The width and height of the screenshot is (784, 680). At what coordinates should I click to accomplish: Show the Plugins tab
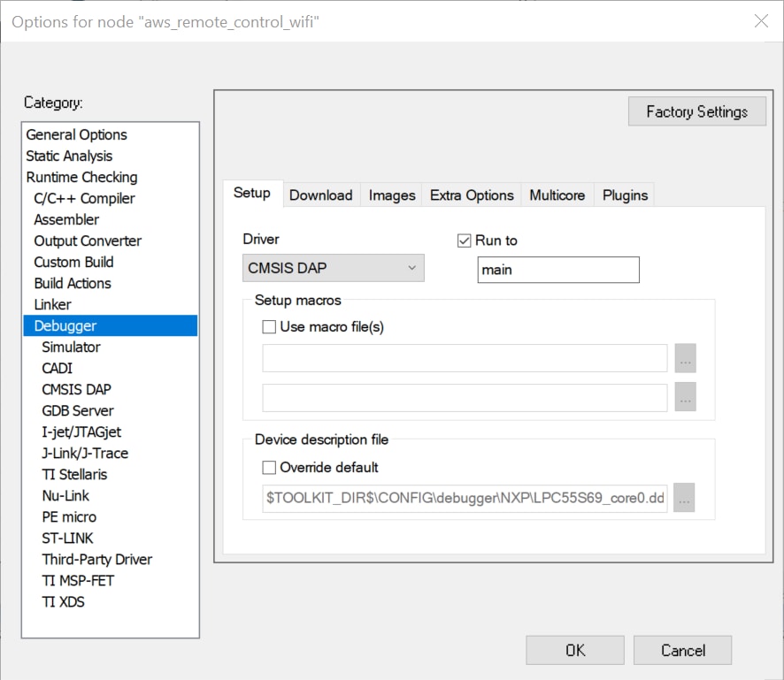pos(625,195)
